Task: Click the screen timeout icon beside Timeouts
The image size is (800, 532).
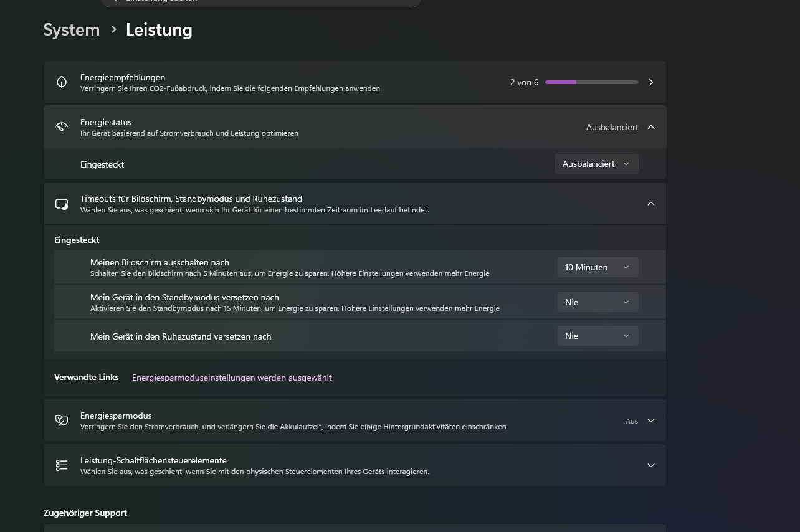Action: 62,204
